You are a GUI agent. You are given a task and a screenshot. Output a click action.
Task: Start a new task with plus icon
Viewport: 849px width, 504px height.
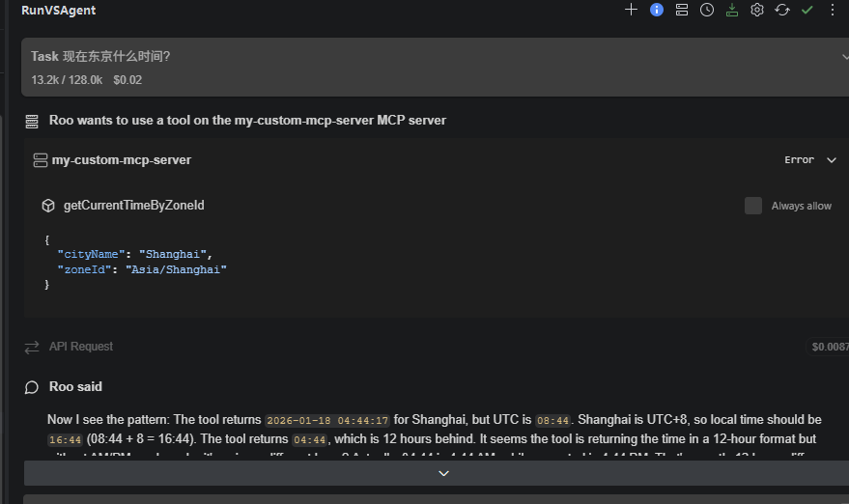(631, 10)
